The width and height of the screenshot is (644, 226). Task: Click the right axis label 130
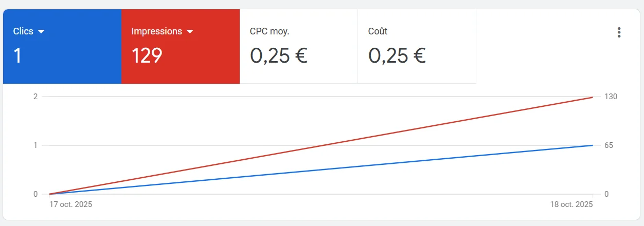tap(611, 97)
